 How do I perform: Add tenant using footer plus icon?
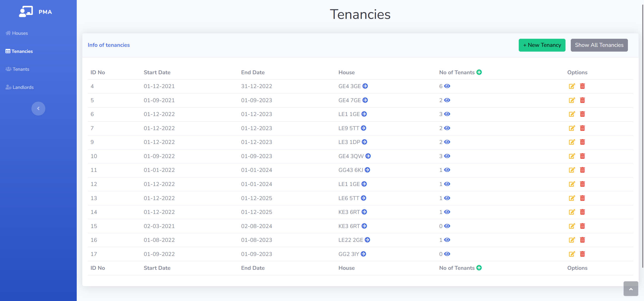point(479,268)
